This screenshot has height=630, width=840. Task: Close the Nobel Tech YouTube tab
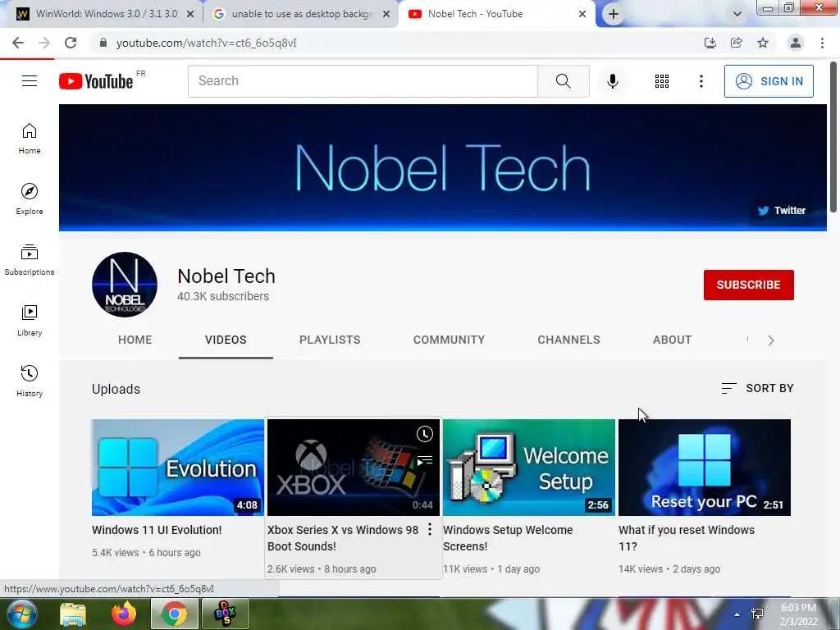click(582, 14)
